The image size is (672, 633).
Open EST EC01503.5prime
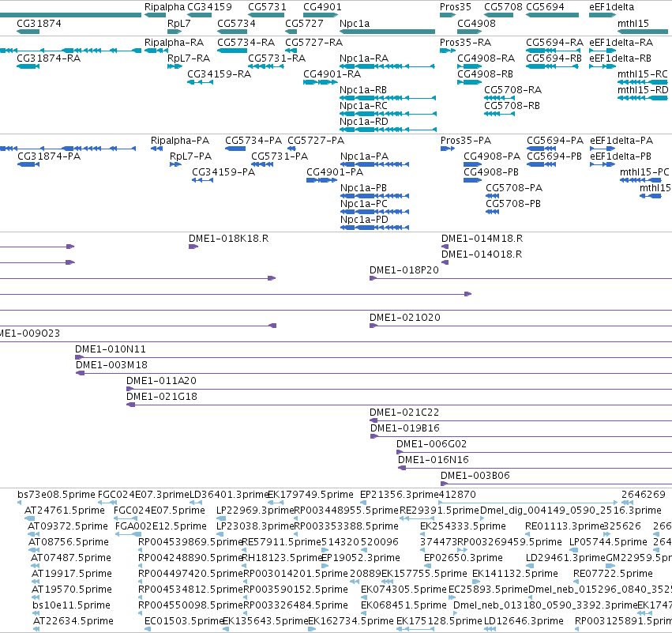coord(184,621)
